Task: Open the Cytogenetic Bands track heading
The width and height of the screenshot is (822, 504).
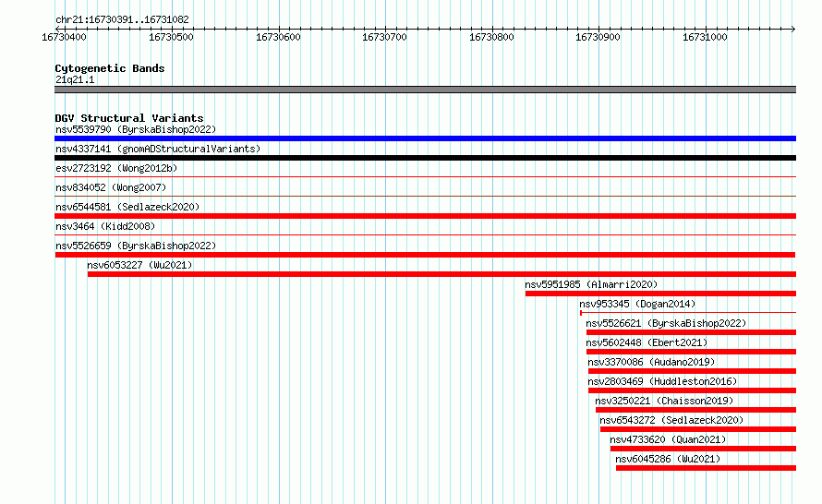Action: click(110, 68)
